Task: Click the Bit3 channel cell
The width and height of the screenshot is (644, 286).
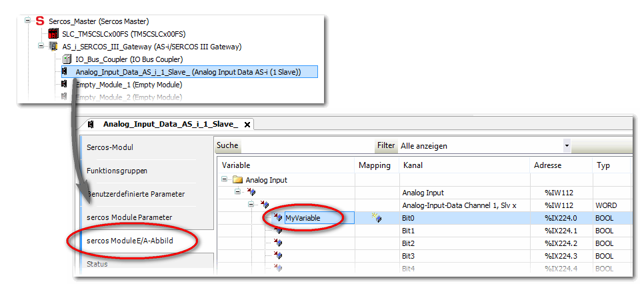Action: click(x=464, y=256)
